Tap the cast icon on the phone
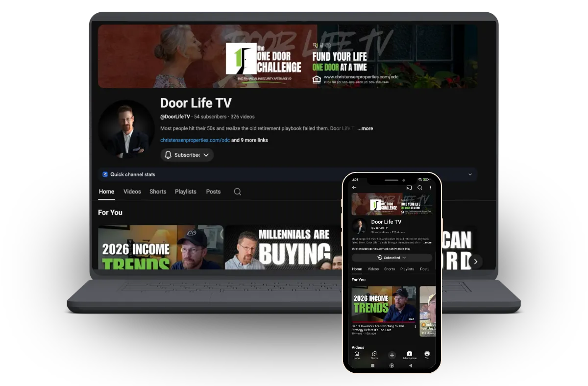Viewport: 588px width, 386px height. [x=409, y=188]
